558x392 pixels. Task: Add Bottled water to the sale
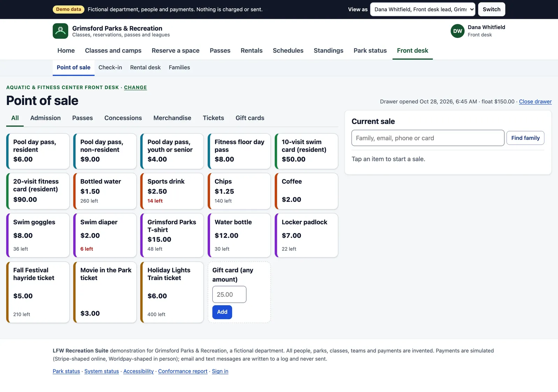(x=105, y=191)
